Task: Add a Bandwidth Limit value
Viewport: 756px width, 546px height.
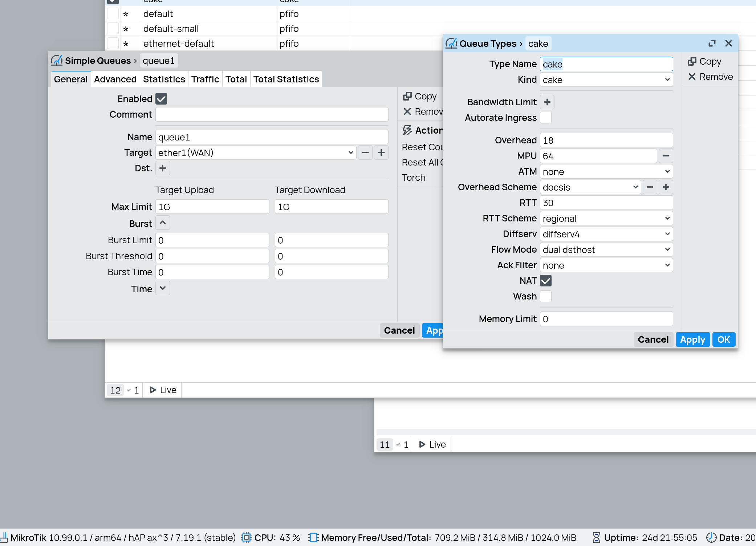Action: (x=547, y=102)
